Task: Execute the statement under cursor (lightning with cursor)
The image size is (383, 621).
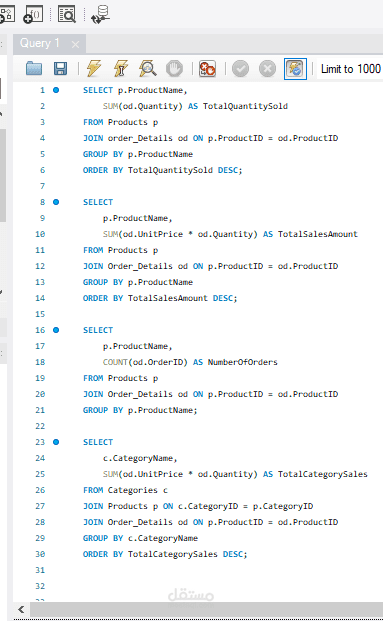Action: point(121,68)
